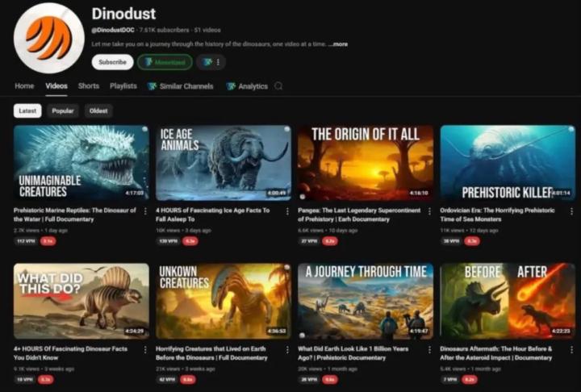The image size is (581, 392).
Task: Click red multiplier badge under Horrifying Creatures video
Action: point(188,379)
